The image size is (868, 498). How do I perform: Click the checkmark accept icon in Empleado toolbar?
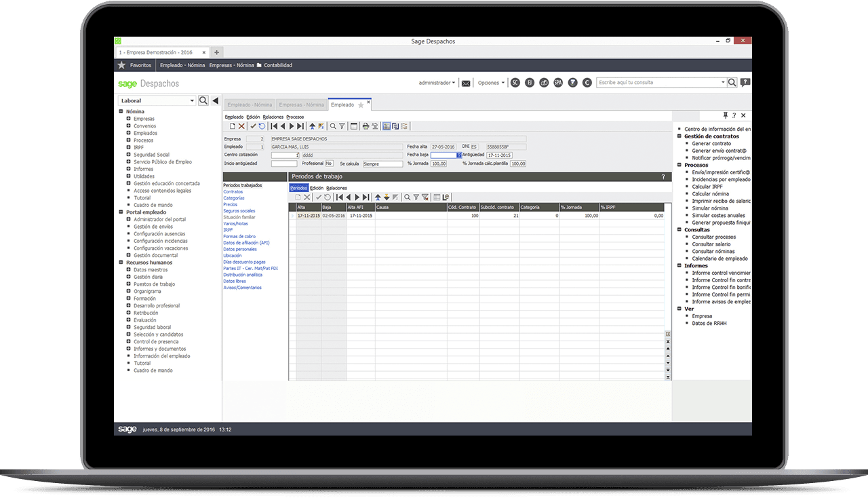click(x=253, y=126)
